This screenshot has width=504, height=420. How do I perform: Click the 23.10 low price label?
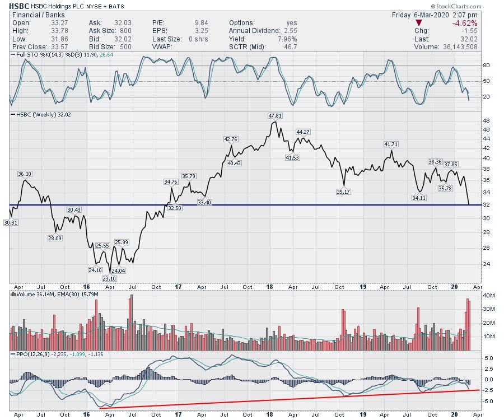(x=109, y=278)
